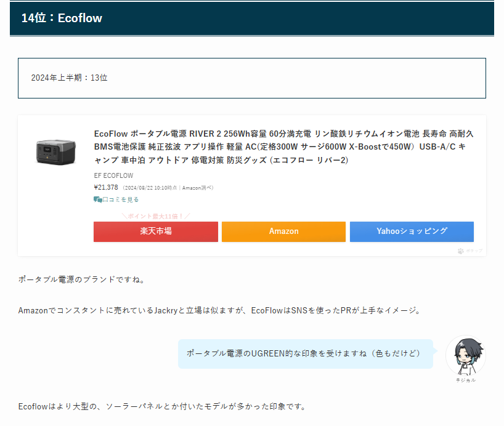504x426 pixels.
Task: Click the ラジカル name caption under avatar
Action: [465, 380]
